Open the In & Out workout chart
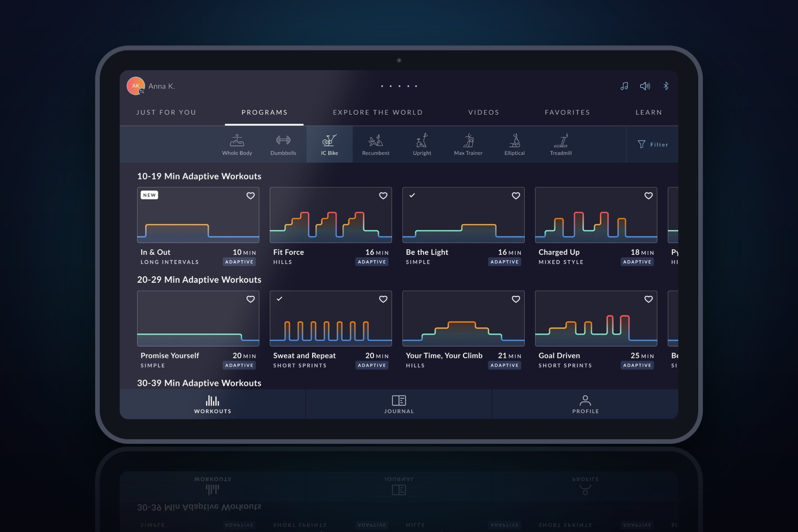 [198, 215]
